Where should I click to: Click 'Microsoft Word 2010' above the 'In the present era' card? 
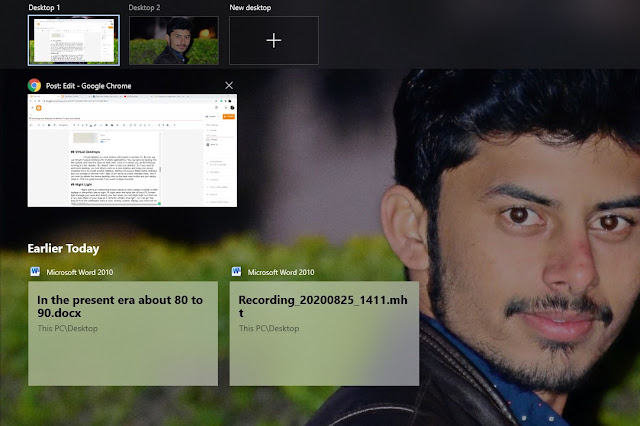(80, 272)
